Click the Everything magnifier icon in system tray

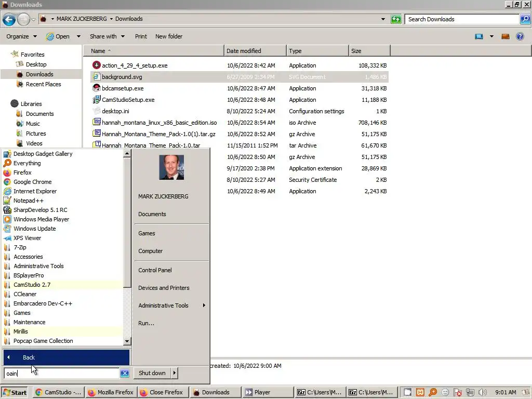click(433, 392)
